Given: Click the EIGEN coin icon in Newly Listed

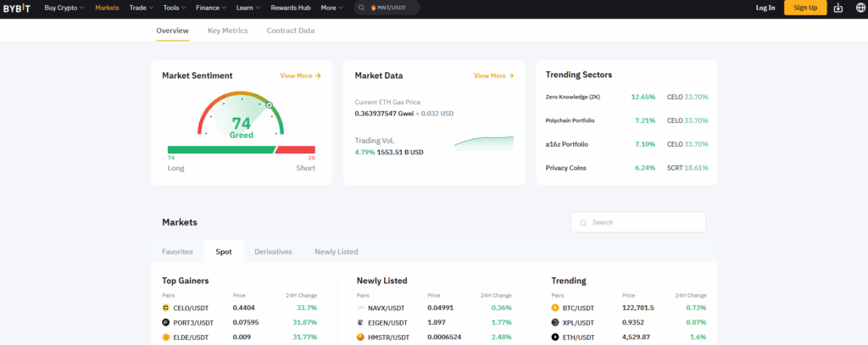Looking at the screenshot, I should pyautogui.click(x=360, y=322).
